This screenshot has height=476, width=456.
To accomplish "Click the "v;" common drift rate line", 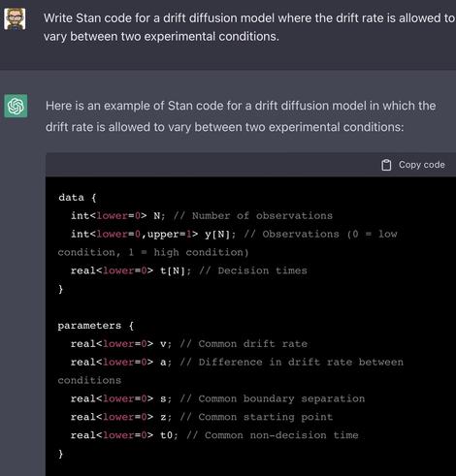I will tap(189, 344).
